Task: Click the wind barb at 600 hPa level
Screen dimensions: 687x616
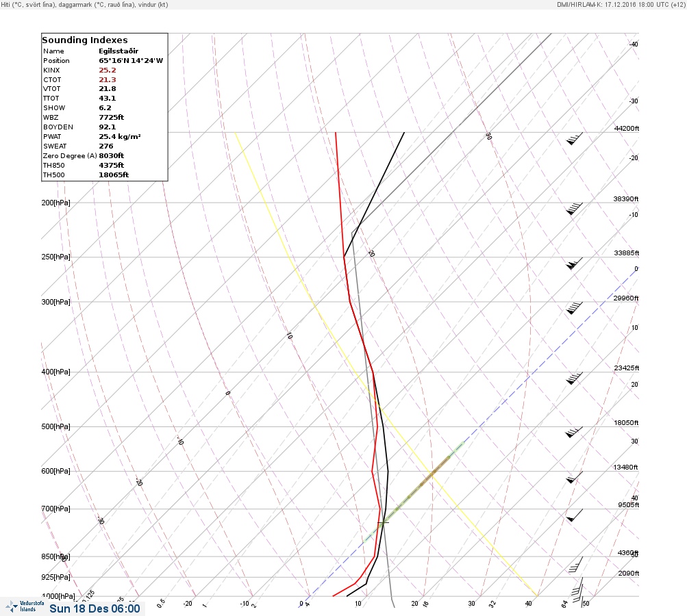Action: coord(575,477)
